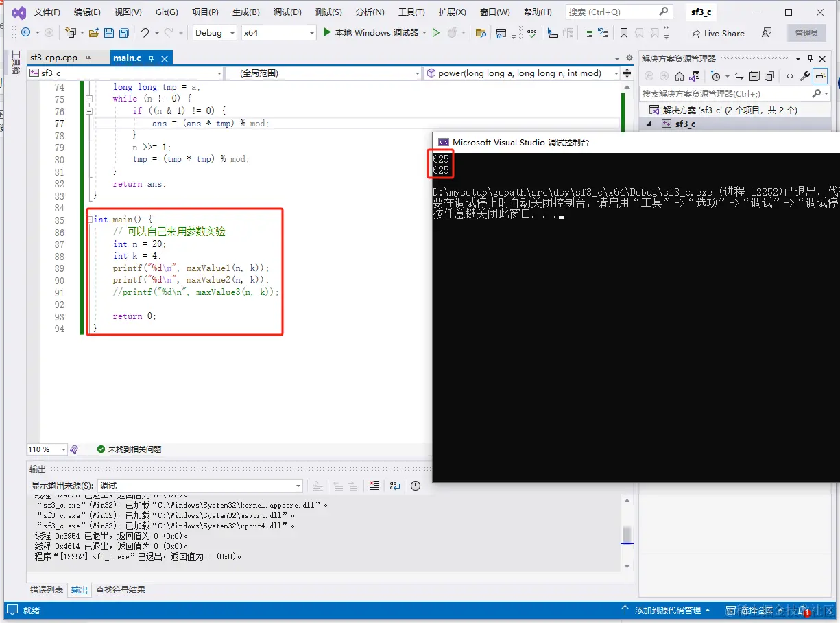Click the pending changes filter clock icon

pos(716,76)
